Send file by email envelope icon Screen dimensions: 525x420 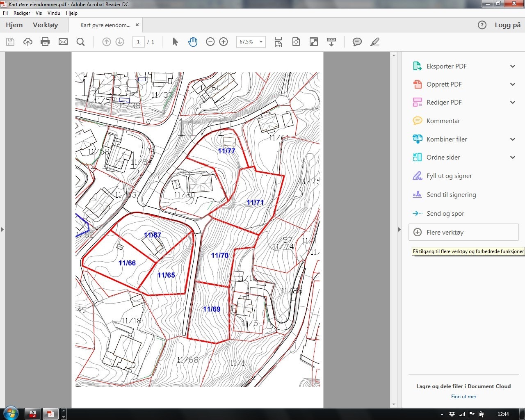coord(63,42)
